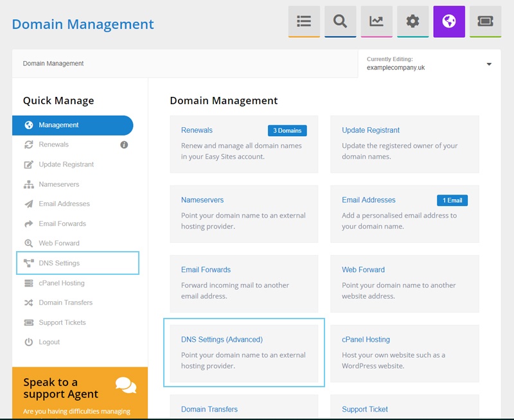Click the shuffle icon beside Domain Transfers
Viewport: 514px width, 420px height.
coord(29,302)
